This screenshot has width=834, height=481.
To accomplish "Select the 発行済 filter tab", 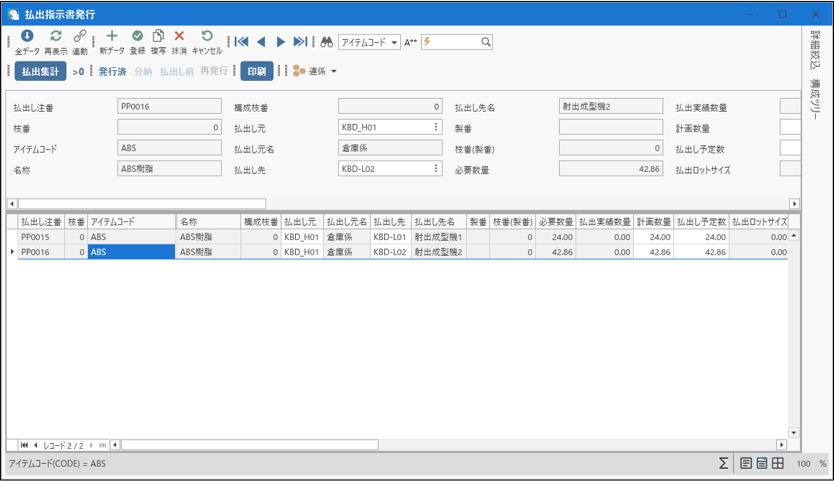I will click(112, 72).
